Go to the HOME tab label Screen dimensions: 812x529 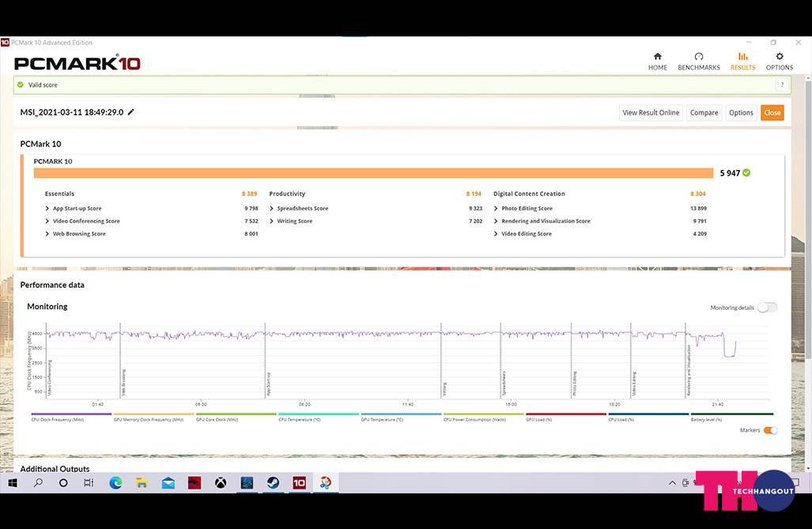pos(658,67)
